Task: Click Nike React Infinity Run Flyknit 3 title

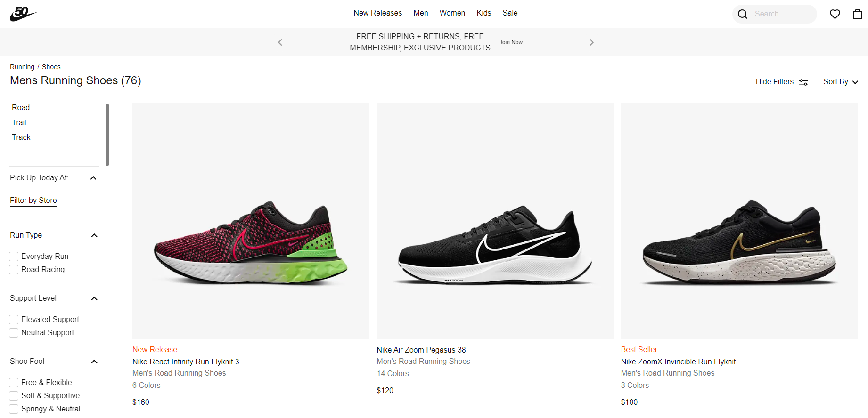Action: tap(186, 362)
